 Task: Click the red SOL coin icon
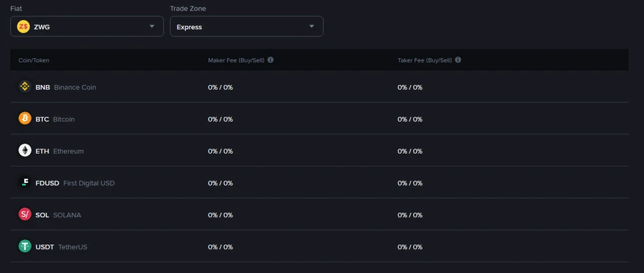pyautogui.click(x=25, y=214)
